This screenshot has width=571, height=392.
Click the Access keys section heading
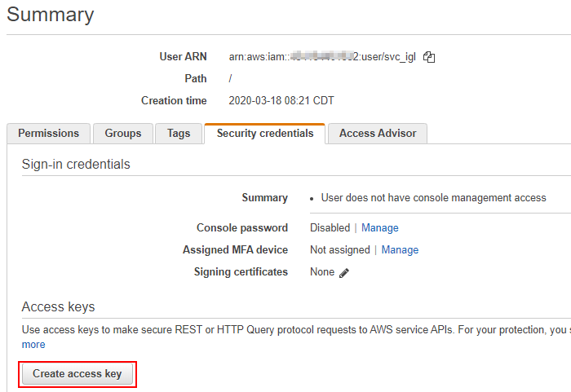(58, 307)
